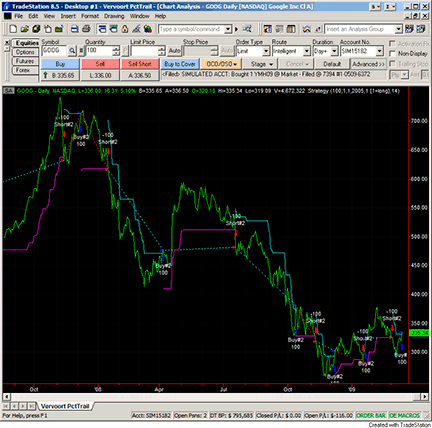432x428 pixels.
Task: Click the binoculars search icon after the command line
Action: [x=247, y=29]
